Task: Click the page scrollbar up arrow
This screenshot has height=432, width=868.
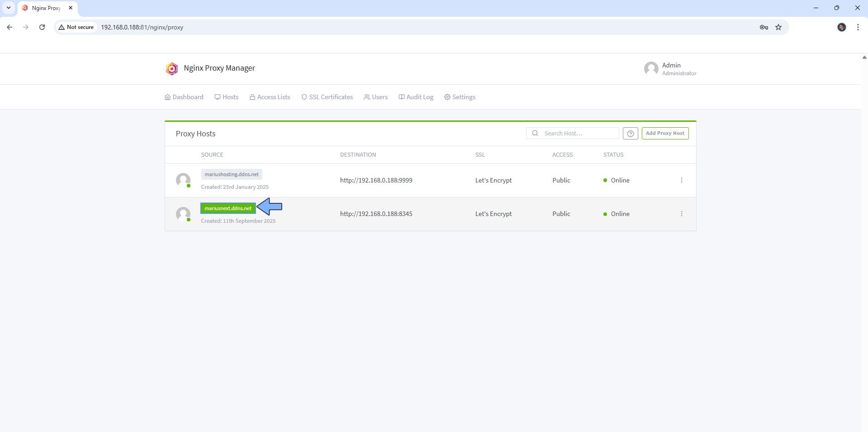Action: [x=864, y=57]
